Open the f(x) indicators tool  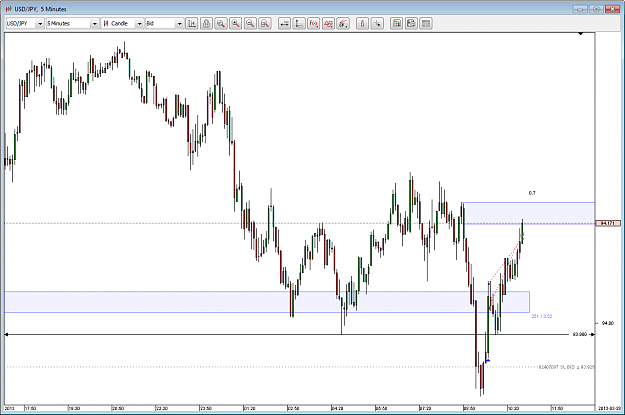click(314, 24)
